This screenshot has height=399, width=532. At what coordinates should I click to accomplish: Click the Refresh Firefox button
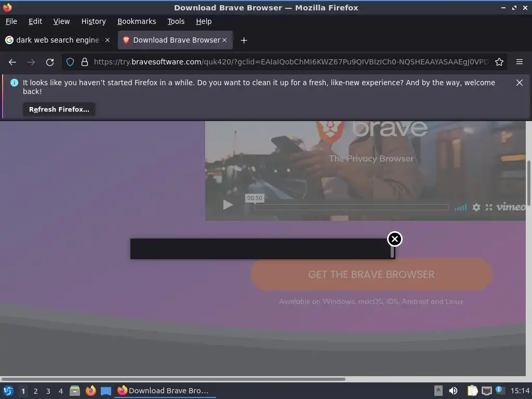click(59, 109)
